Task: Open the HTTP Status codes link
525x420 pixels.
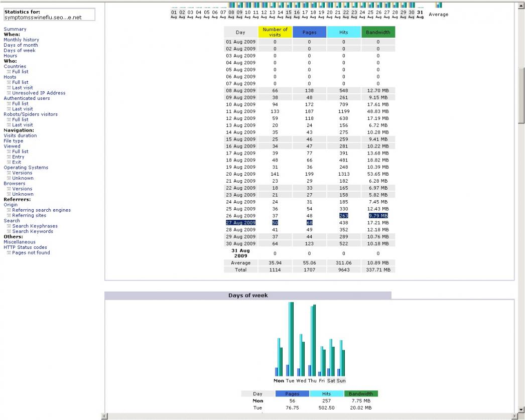Action: pyautogui.click(x=25, y=247)
